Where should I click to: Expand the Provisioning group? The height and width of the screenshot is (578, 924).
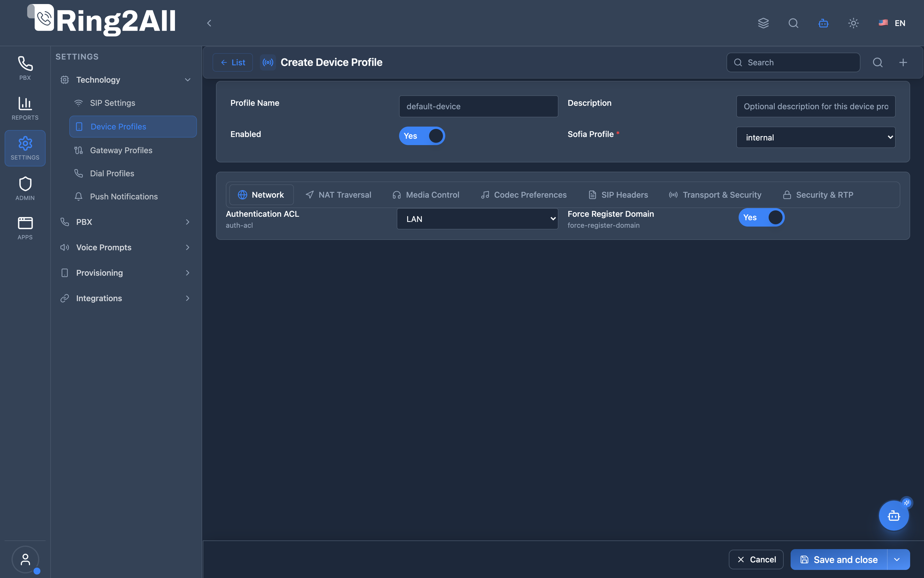tap(126, 273)
